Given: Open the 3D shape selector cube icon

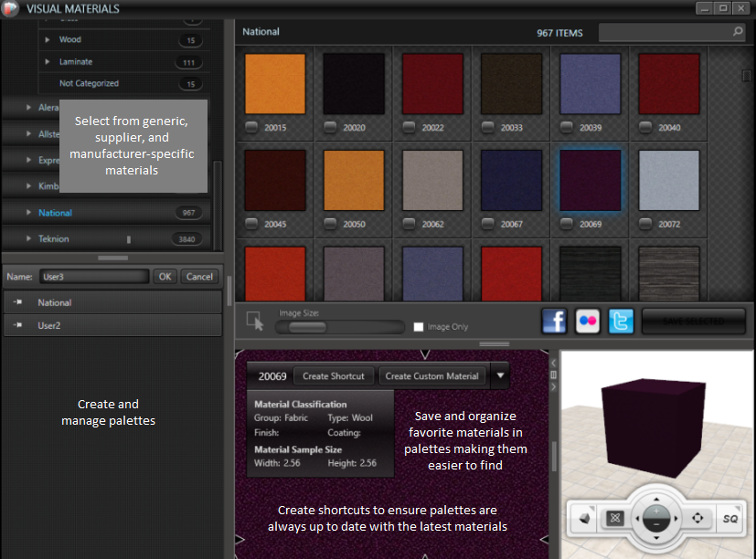Looking at the screenshot, I should pyautogui.click(x=584, y=518).
